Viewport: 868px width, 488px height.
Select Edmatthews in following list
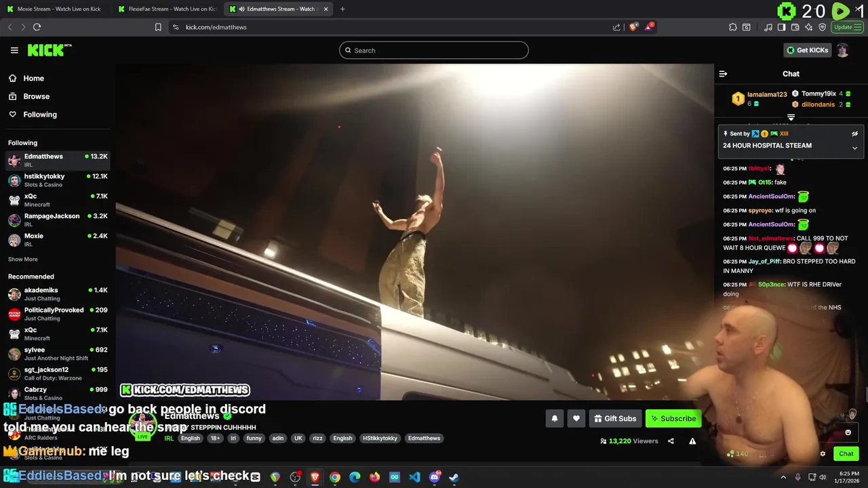[x=58, y=161]
